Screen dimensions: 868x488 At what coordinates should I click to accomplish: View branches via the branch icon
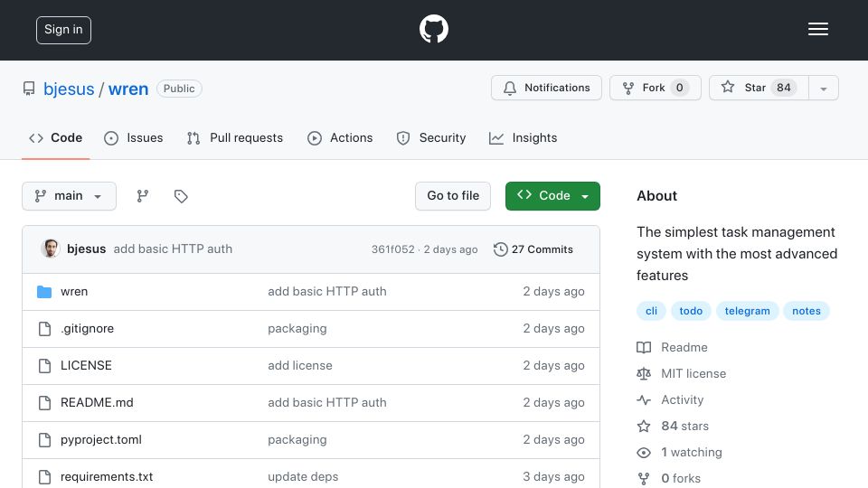click(x=142, y=196)
